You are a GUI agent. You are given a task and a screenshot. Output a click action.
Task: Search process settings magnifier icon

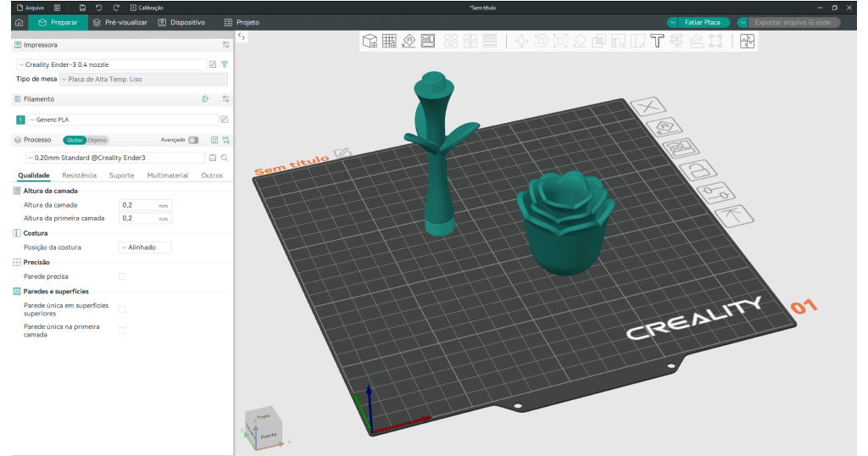pyautogui.click(x=224, y=158)
